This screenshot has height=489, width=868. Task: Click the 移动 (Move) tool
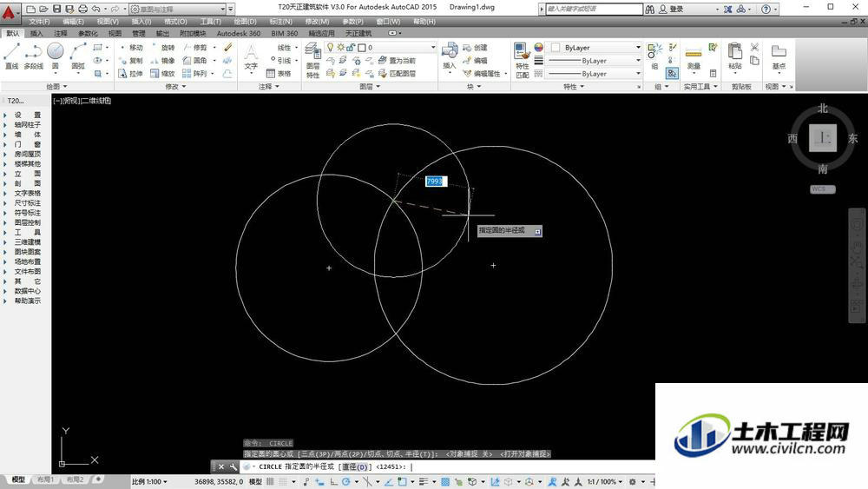131,48
